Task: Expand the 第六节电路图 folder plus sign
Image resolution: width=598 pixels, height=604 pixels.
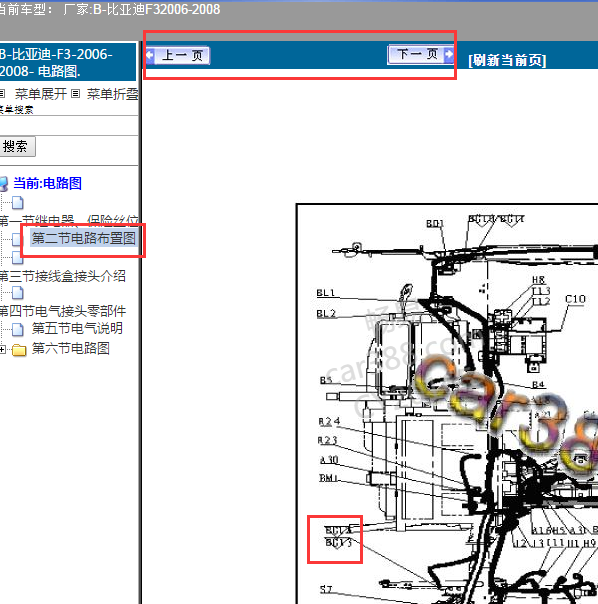Action: (3, 349)
